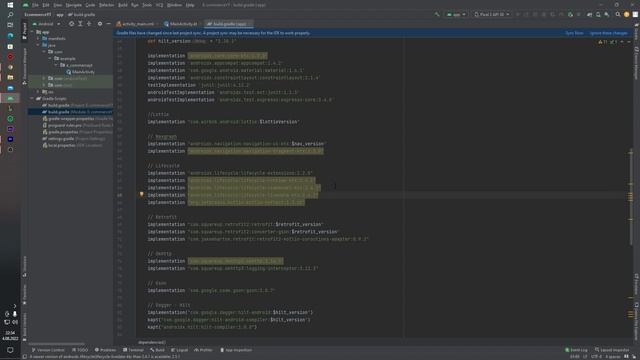
Task: Collapse the example package node
Action: click(x=50, y=58)
